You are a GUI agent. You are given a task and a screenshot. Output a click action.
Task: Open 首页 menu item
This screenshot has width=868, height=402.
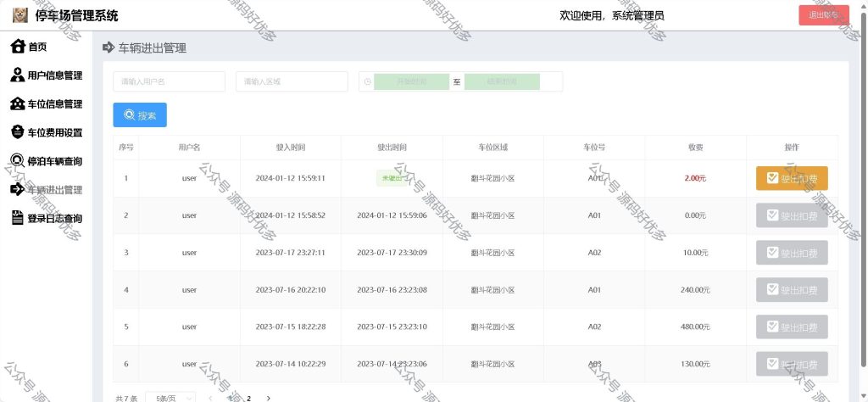point(37,47)
